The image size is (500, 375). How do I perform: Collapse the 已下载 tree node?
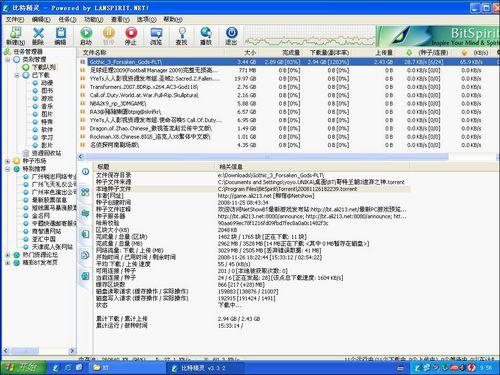tap(17, 75)
